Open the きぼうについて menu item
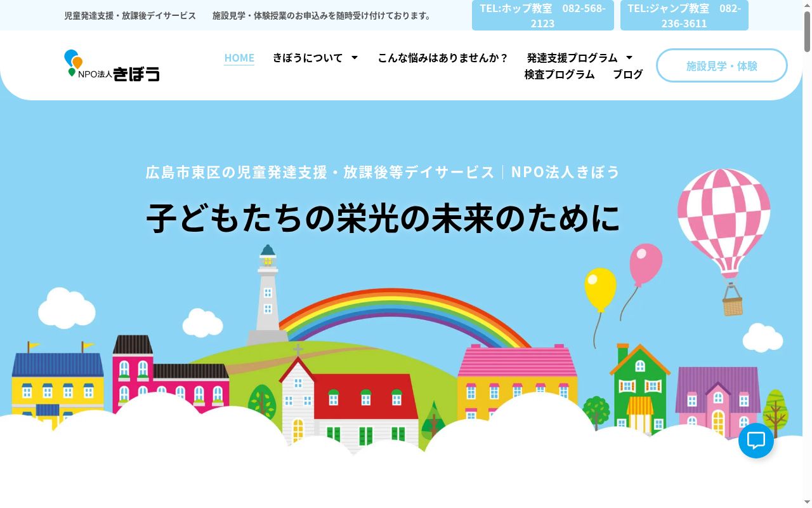 pyautogui.click(x=308, y=58)
